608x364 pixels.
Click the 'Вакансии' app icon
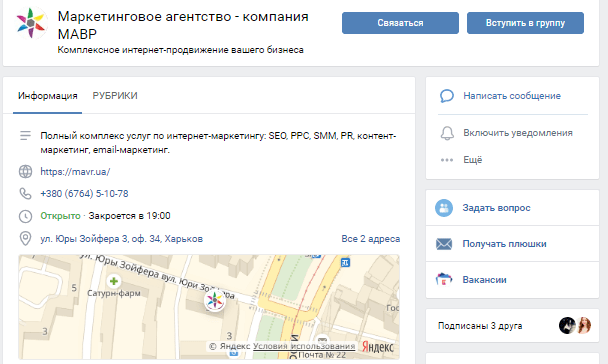(x=444, y=279)
